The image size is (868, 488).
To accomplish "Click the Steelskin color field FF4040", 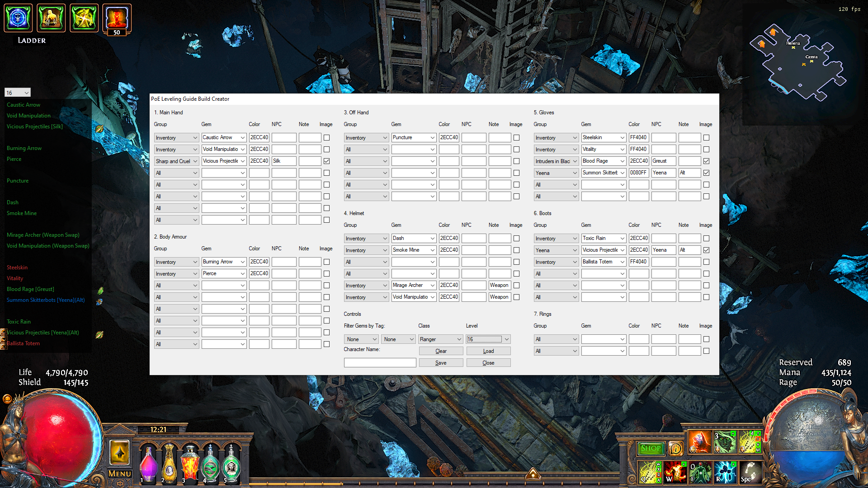I will pos(638,137).
